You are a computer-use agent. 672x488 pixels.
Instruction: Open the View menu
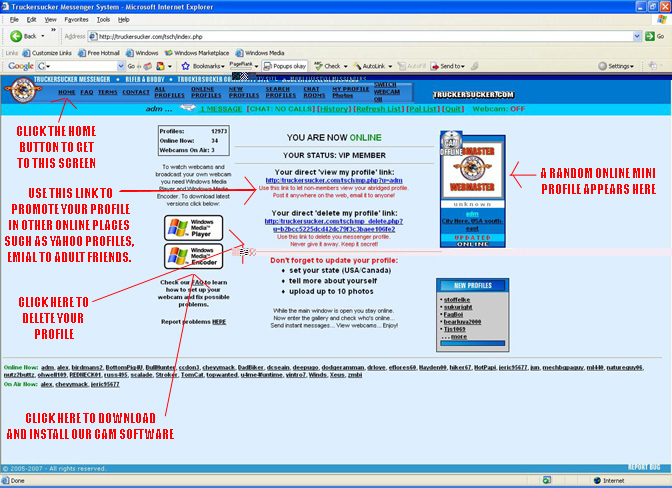(x=51, y=20)
